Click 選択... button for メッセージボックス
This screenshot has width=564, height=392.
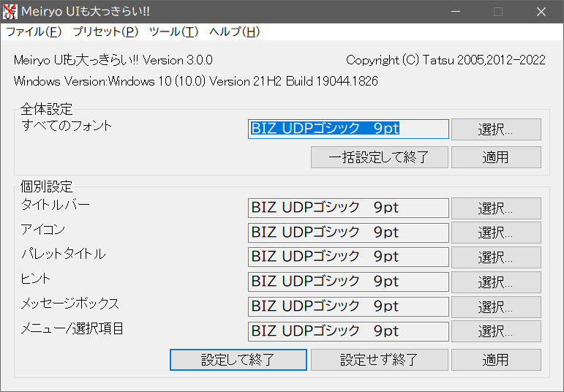(496, 306)
